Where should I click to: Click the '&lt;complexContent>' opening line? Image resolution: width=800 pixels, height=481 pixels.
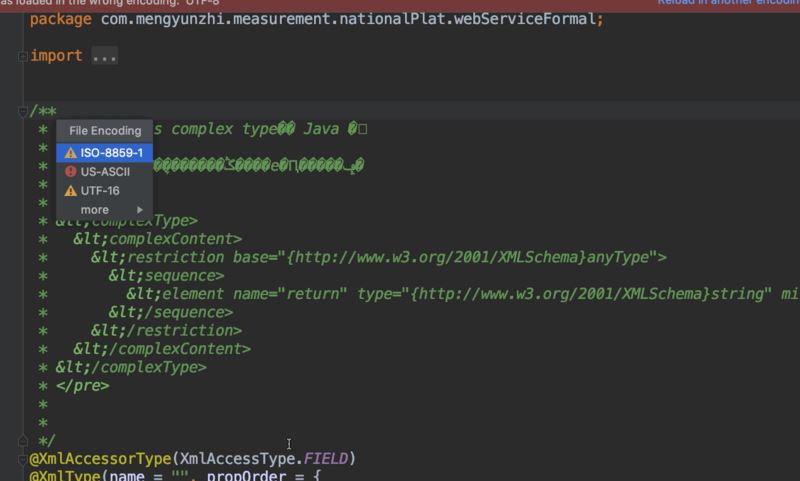point(157,239)
